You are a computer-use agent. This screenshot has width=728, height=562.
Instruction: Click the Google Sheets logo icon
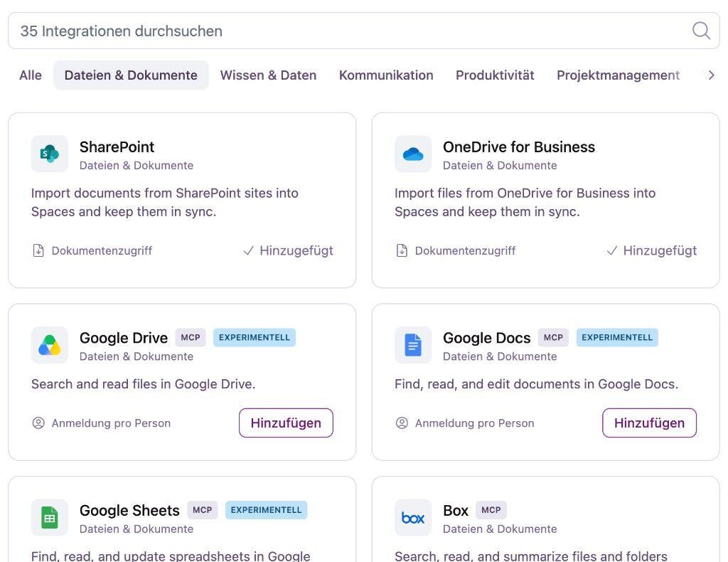click(50, 517)
